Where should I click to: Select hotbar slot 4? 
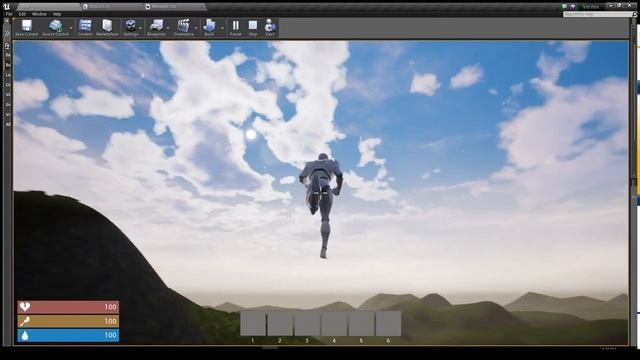(x=334, y=323)
